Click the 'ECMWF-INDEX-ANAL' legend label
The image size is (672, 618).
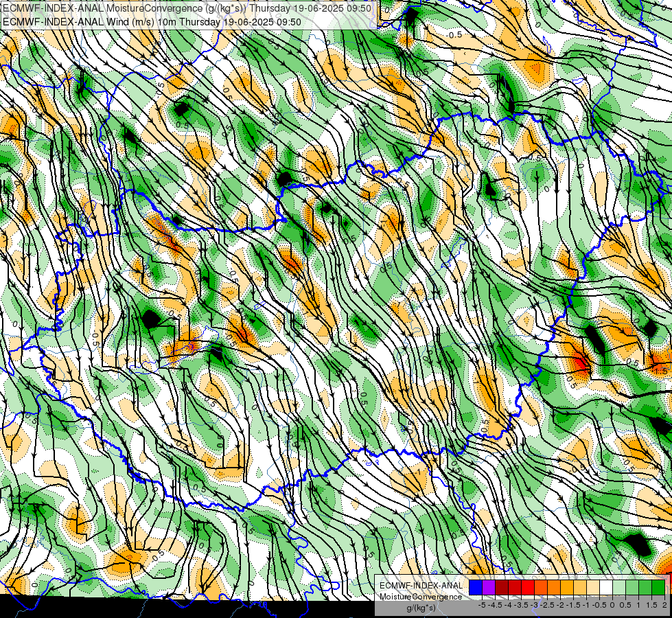(421, 586)
